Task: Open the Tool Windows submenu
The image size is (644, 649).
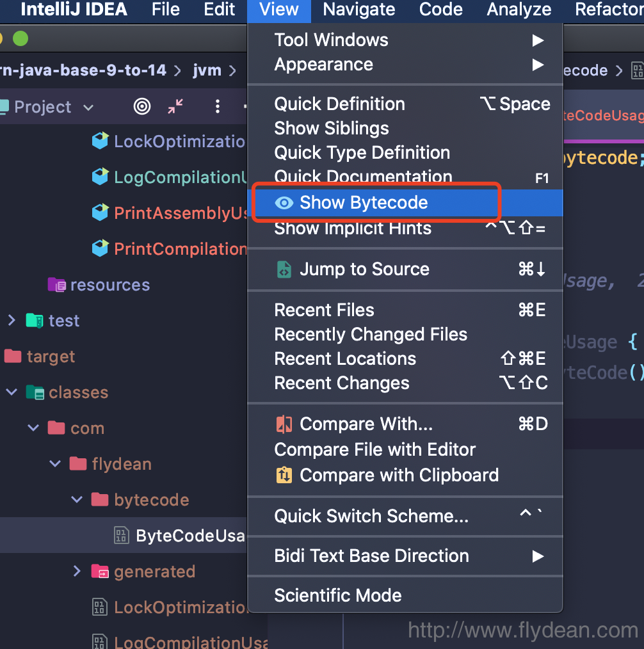Action: click(x=332, y=40)
